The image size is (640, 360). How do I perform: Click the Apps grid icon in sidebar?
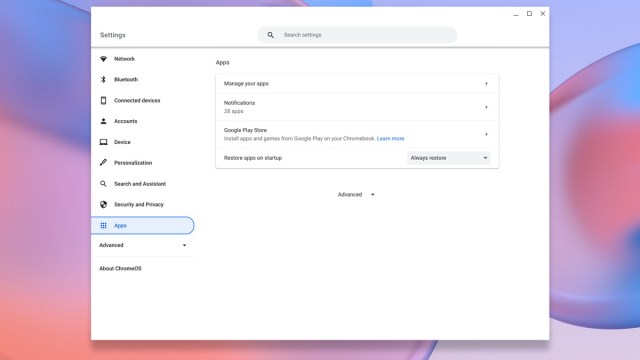[103, 225]
